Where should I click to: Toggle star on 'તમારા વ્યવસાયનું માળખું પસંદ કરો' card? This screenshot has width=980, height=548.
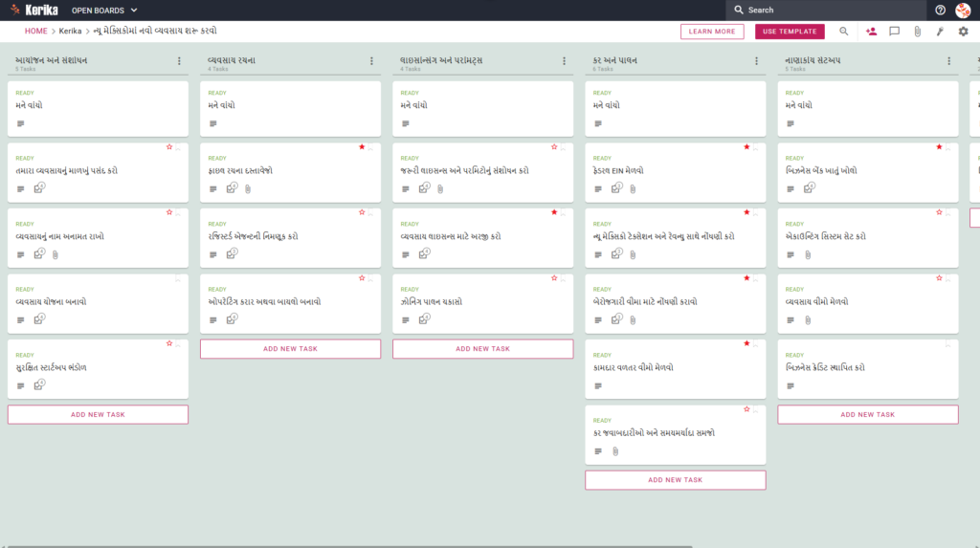169,147
